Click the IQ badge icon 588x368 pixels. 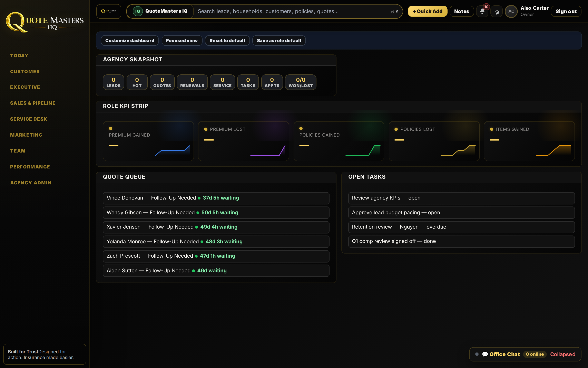pyautogui.click(x=138, y=11)
